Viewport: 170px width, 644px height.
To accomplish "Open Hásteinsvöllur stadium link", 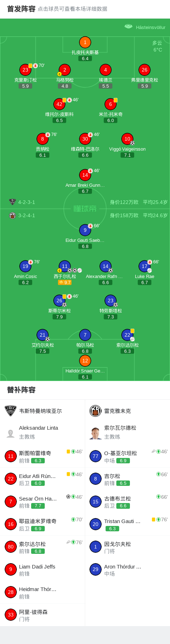I will 145,27.
